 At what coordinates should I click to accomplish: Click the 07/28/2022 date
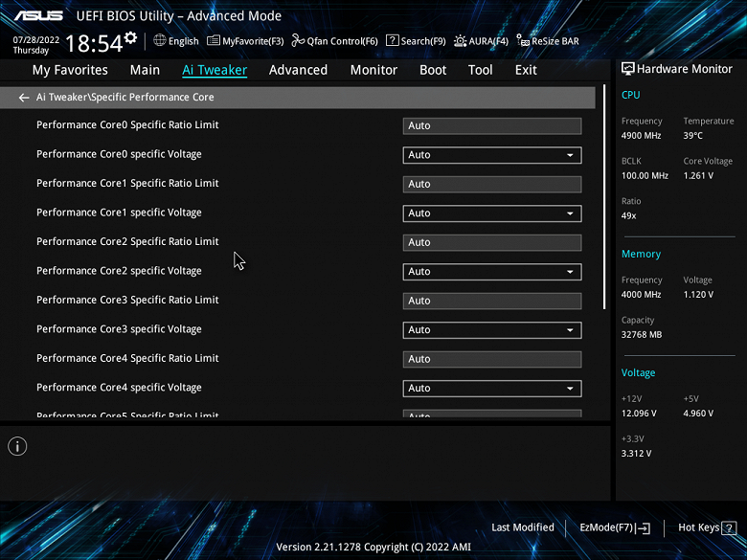point(36,40)
